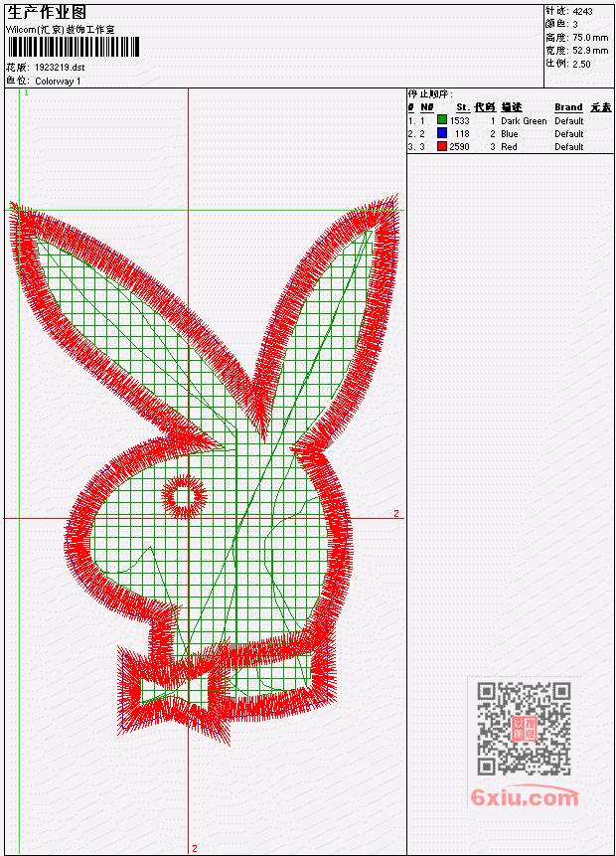Click the 代码 column header

tap(485, 107)
